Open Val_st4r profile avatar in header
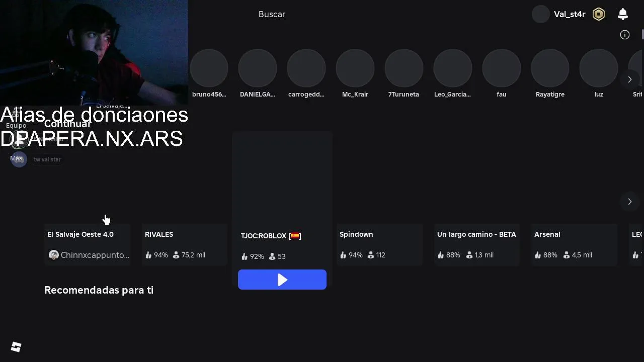Viewport: 644px width, 362px height. 541,14
